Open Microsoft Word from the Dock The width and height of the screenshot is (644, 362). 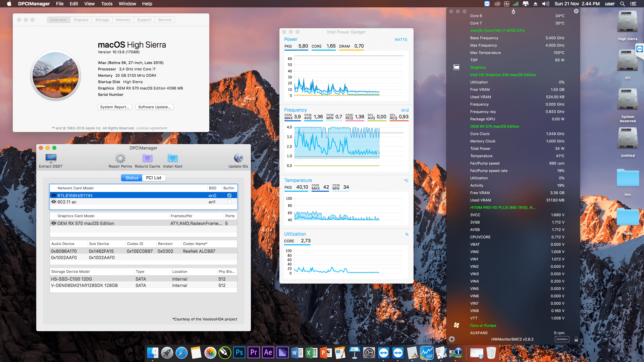pyautogui.click(x=297, y=353)
